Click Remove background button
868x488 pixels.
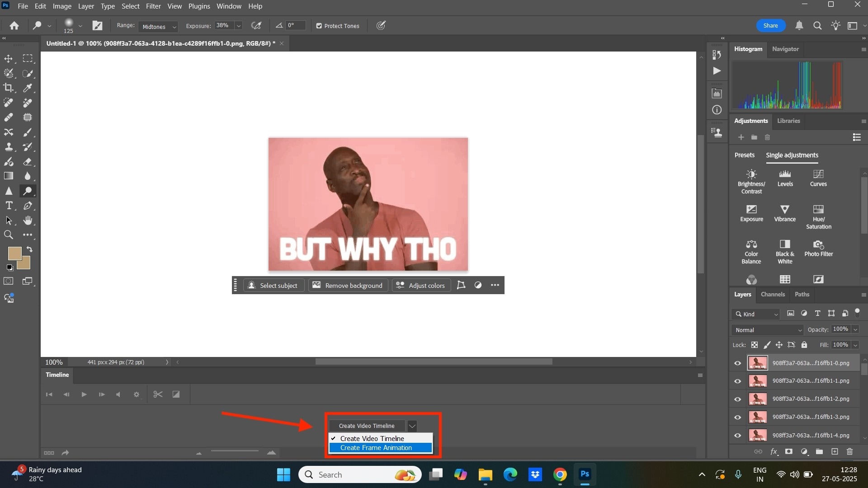pyautogui.click(x=348, y=285)
